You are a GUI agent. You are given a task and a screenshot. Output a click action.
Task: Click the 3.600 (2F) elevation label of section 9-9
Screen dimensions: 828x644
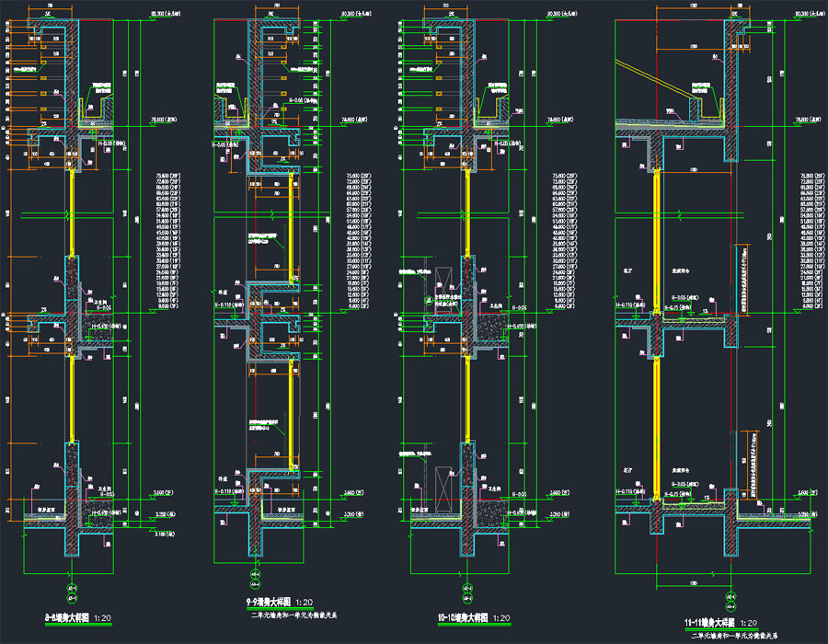[x=354, y=492]
